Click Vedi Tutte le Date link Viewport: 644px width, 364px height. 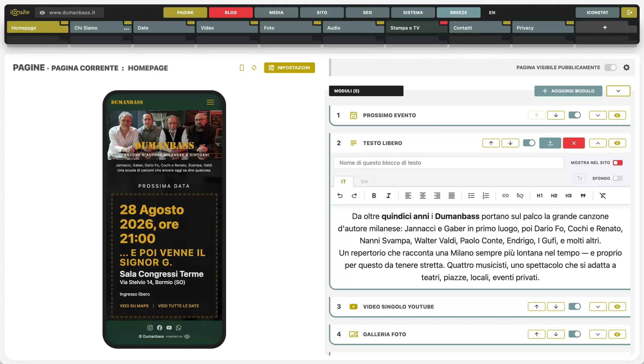click(x=179, y=306)
